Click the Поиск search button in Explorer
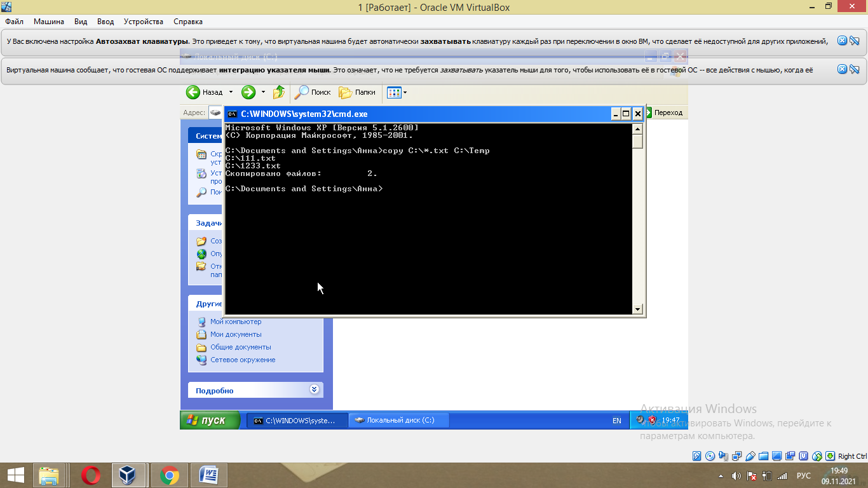Screen dimensions: 868x488 coord(313,92)
